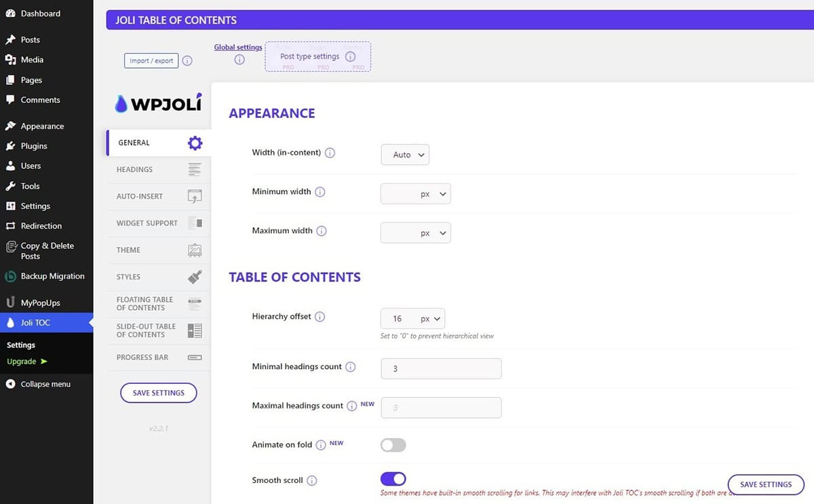The width and height of the screenshot is (814, 504).
Task: Click the Joli TOC droplet icon
Action: (10, 323)
